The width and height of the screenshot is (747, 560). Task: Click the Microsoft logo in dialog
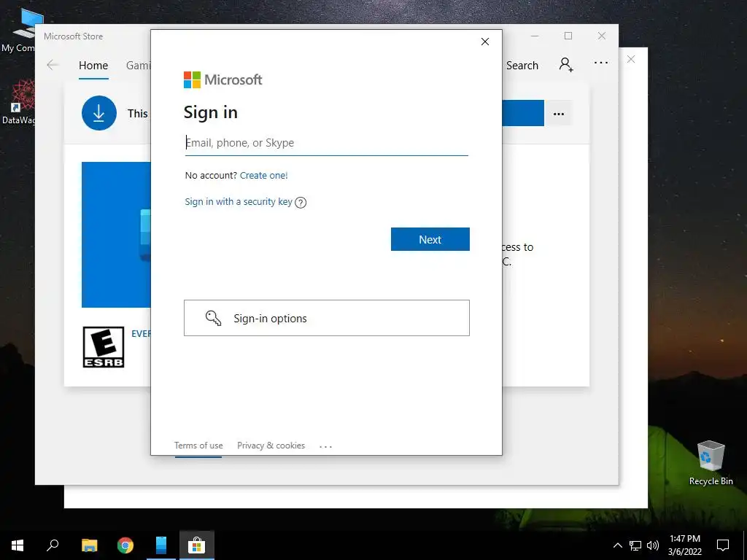[x=223, y=79]
